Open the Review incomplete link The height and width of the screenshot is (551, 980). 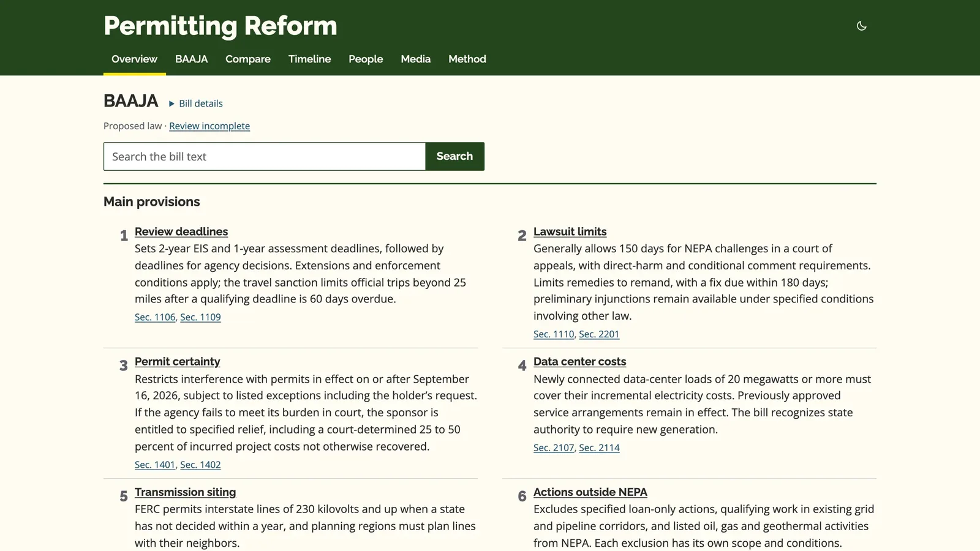pos(209,126)
